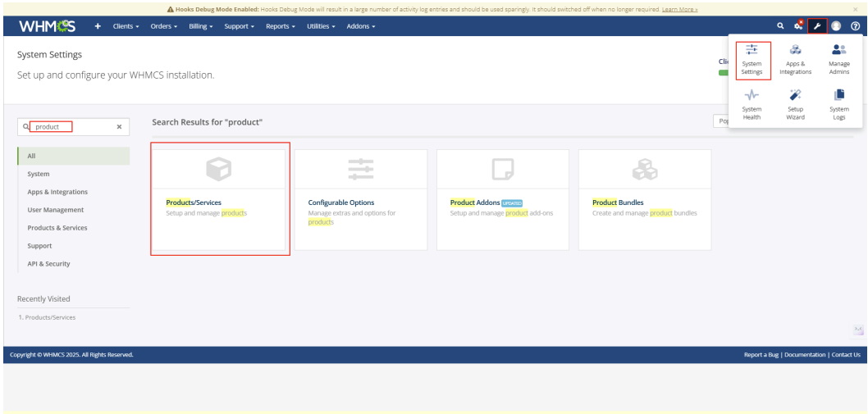This screenshot has width=868, height=414.
Task: Expand the Reports menu
Action: [x=281, y=26]
